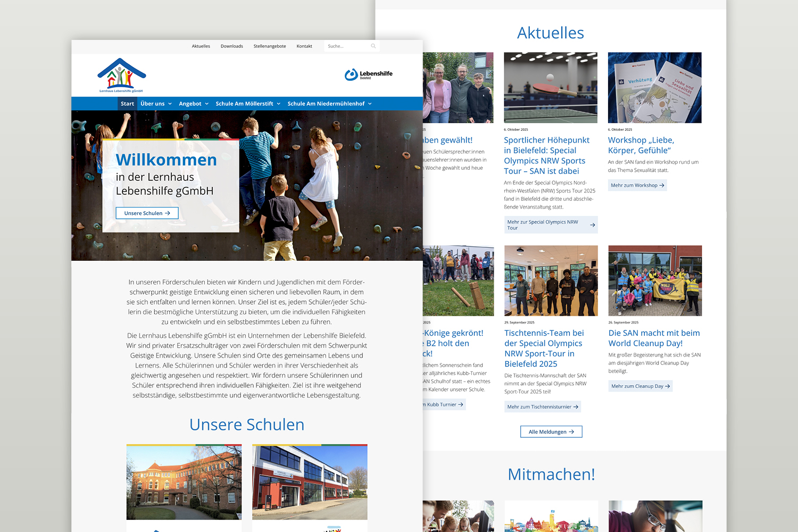Click the Mehr zur Special Olympics arrow
The image size is (798, 532).
tap(593, 225)
